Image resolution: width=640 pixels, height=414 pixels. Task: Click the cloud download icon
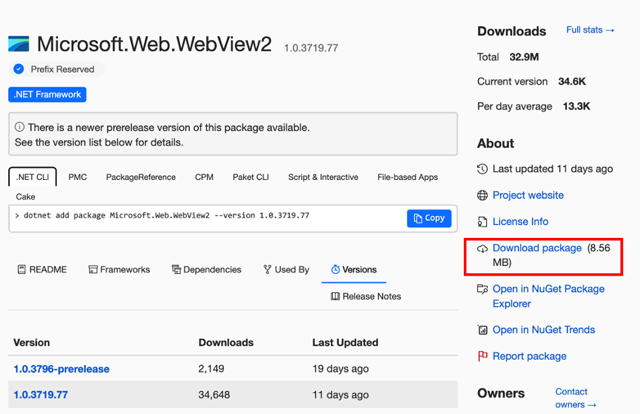[483, 248]
